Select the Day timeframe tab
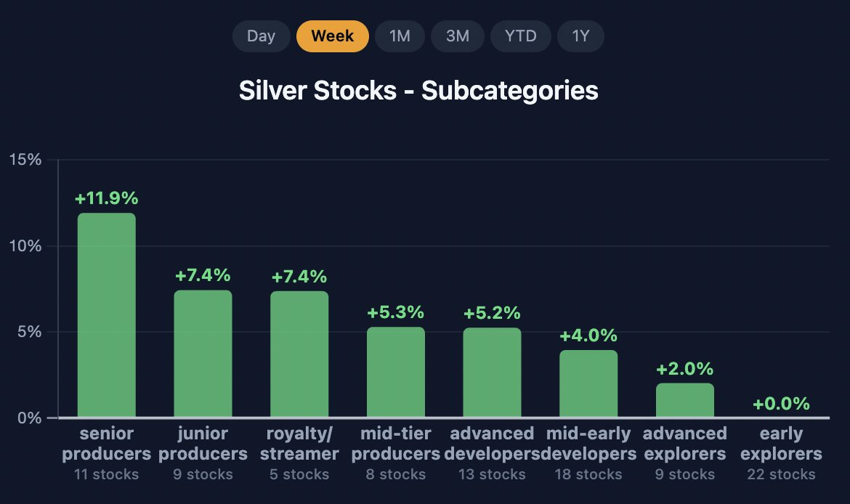850x504 pixels. [262, 36]
